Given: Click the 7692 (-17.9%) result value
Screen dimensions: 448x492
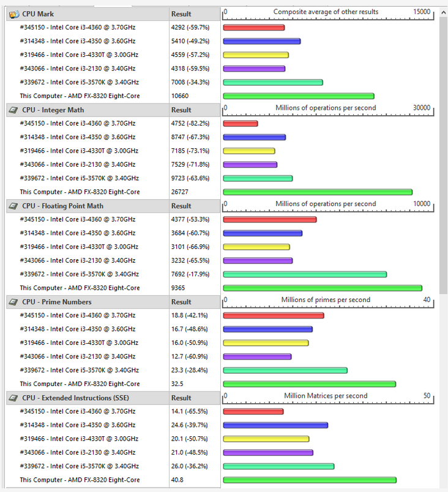Looking at the screenshot, I should point(190,274).
